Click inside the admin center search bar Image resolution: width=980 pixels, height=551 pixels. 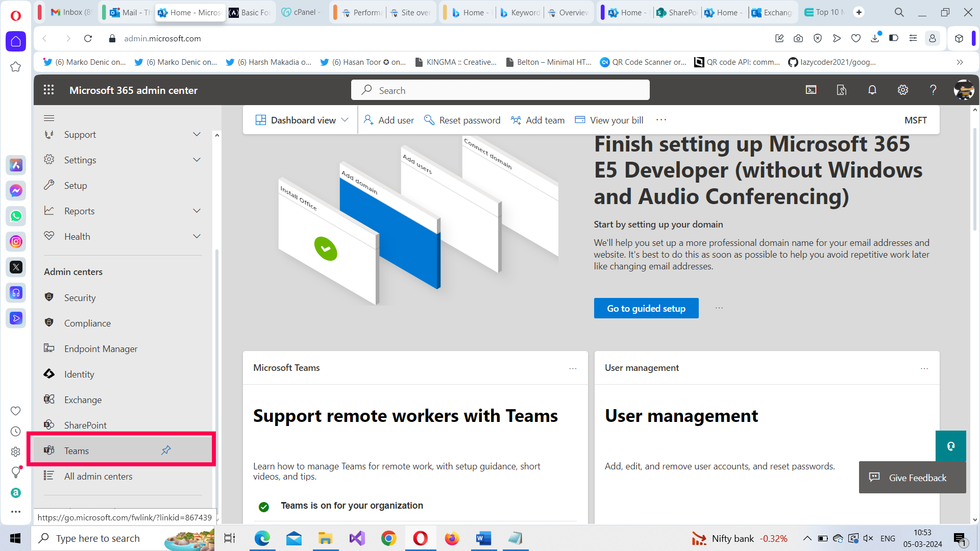click(499, 90)
